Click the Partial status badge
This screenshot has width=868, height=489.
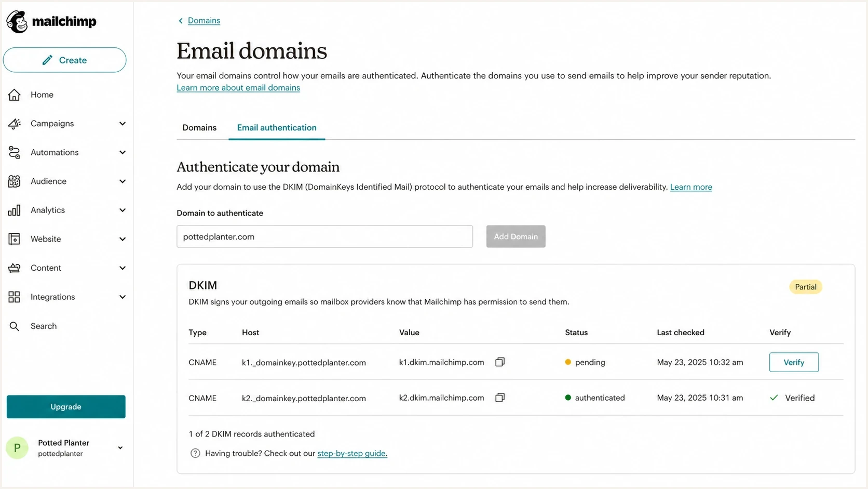pyautogui.click(x=806, y=287)
